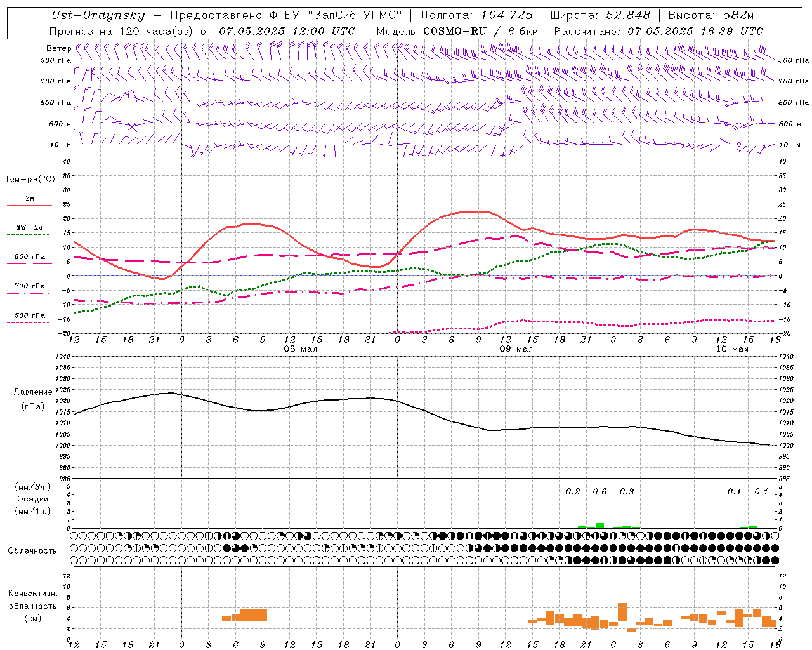This screenshot has width=812, height=650.
Task: Click the date label 08 мая
Action: pos(300,349)
